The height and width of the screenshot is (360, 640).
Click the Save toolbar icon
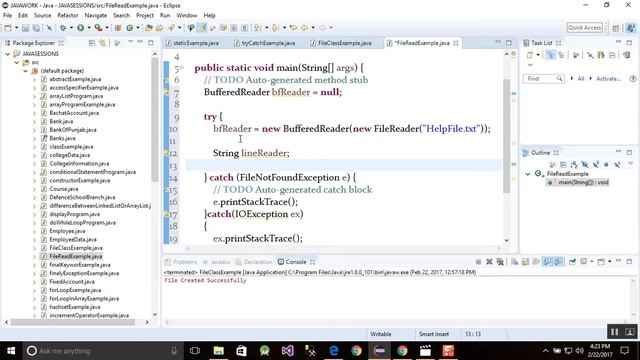point(25,28)
